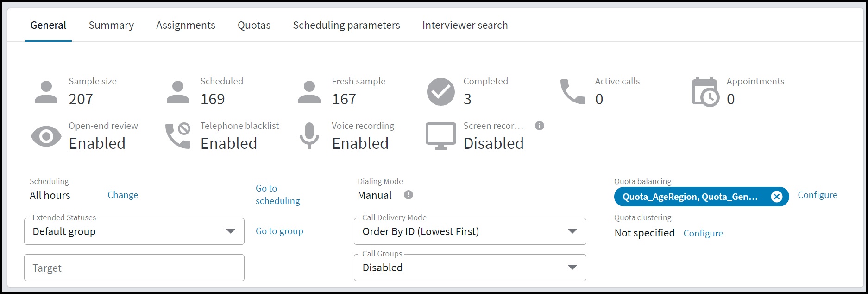Screen dimensions: 868x294
Task: Click Configure next to Quota clustering
Action: [703, 233]
